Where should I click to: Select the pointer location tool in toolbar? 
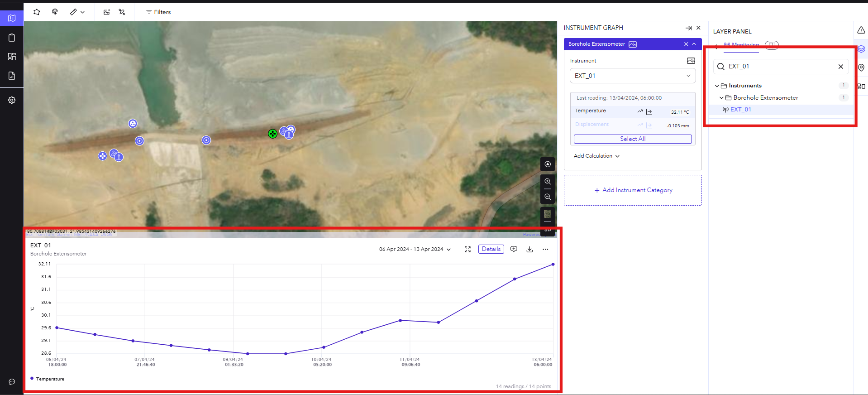coord(55,12)
